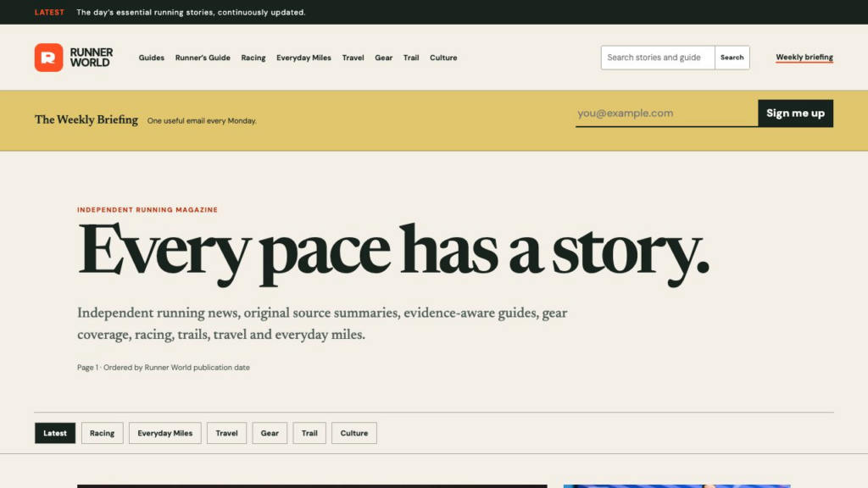Go to Racing in the top navigation
Viewport: 868px width, 488px height.
coord(253,58)
